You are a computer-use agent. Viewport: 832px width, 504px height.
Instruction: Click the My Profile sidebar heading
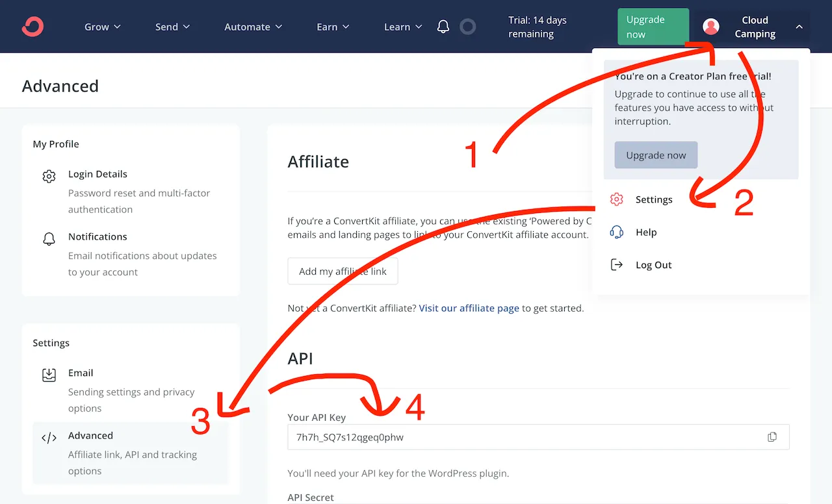56,144
